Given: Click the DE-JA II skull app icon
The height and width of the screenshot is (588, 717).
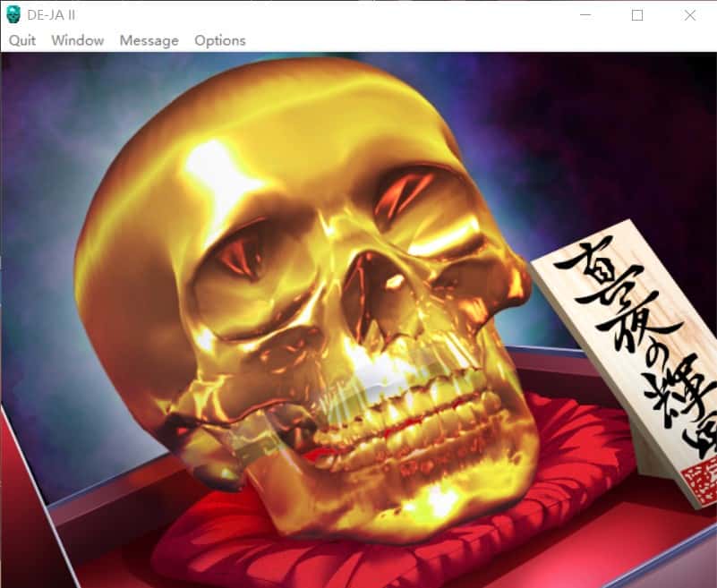Looking at the screenshot, I should (13, 15).
